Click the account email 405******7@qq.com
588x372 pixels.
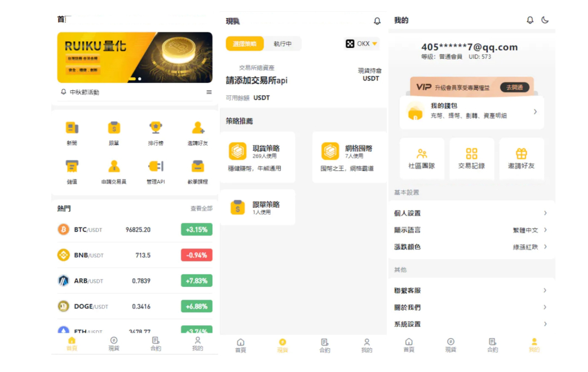(469, 47)
